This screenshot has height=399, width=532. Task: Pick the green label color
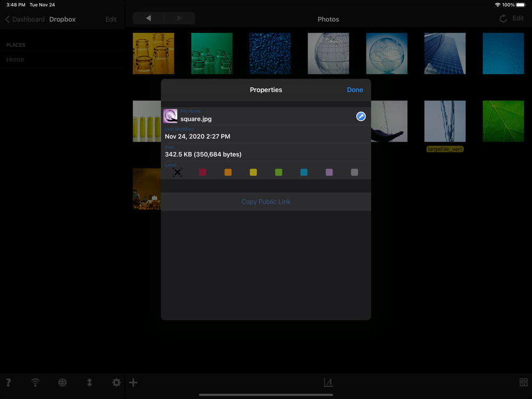tap(279, 172)
